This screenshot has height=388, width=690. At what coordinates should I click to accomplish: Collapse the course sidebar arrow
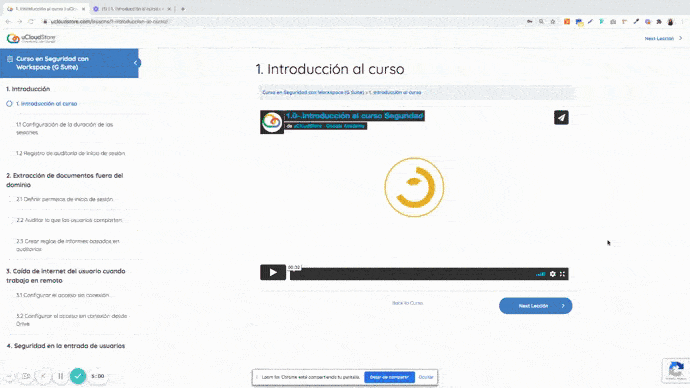[136, 63]
